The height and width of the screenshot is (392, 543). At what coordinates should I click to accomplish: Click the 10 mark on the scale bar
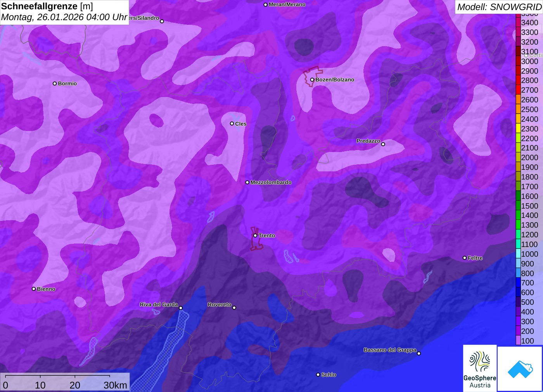[40, 385]
